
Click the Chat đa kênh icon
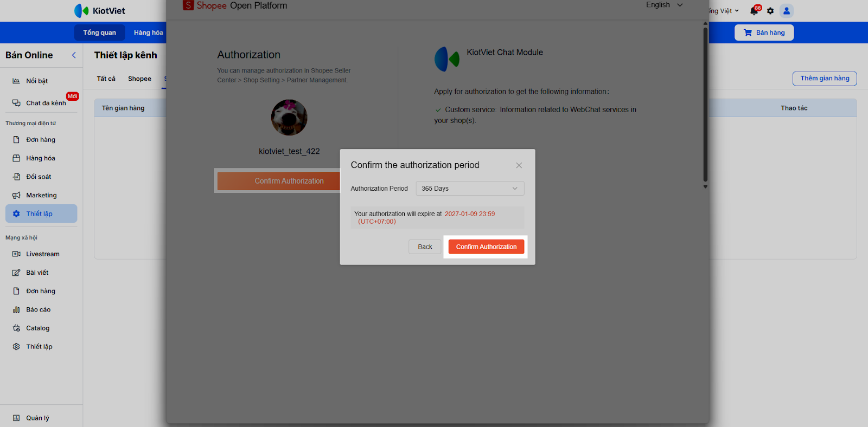16,103
